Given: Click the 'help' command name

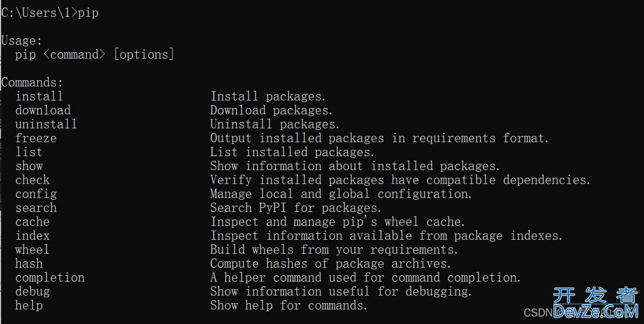Looking at the screenshot, I should [29, 306].
